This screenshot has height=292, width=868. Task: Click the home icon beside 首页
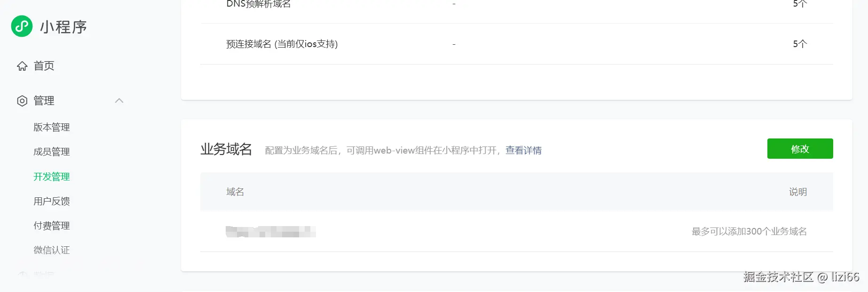click(x=22, y=66)
